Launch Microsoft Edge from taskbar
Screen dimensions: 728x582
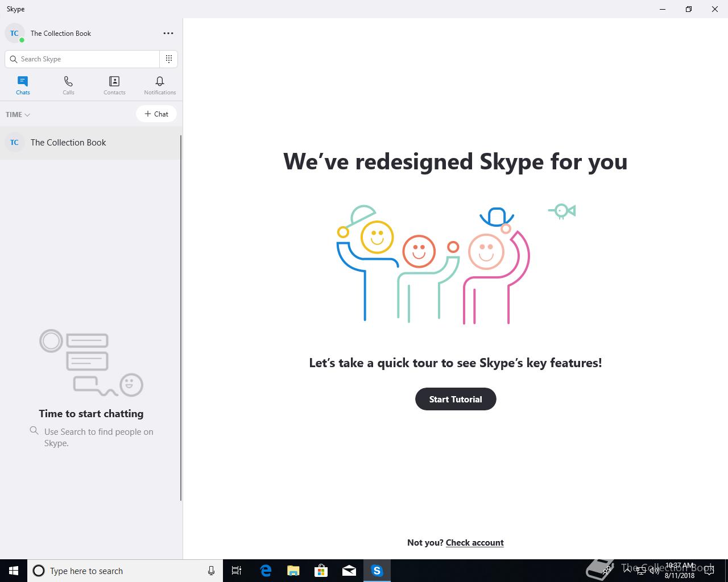point(266,571)
